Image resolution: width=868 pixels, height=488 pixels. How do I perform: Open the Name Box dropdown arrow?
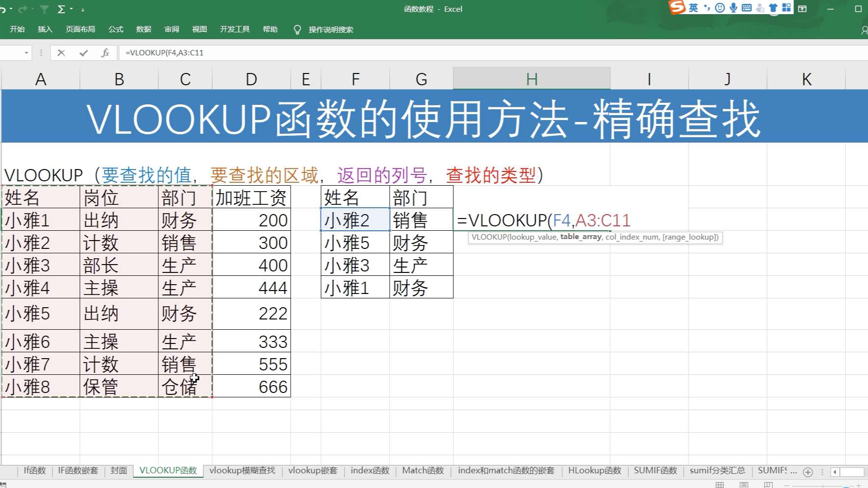26,53
